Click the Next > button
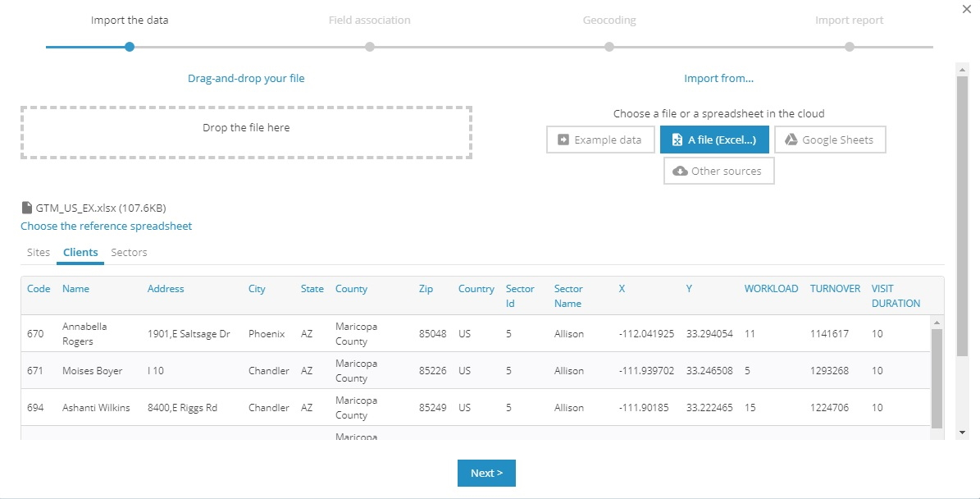 click(x=486, y=473)
